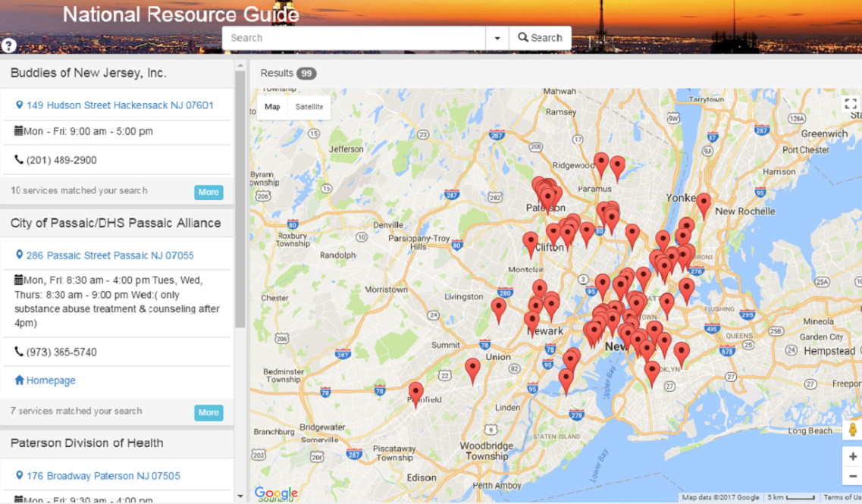
Task: Click the National Resource Guide title
Action: point(181,14)
